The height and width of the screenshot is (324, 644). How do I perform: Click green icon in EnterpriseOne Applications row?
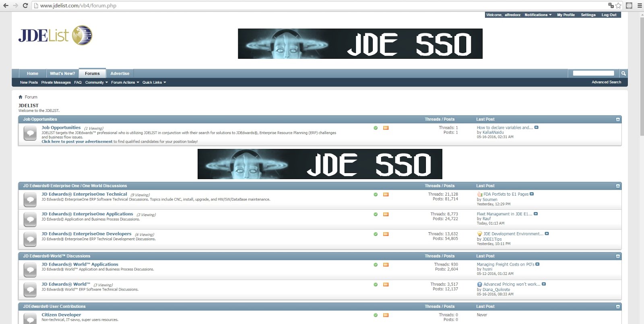tap(376, 215)
